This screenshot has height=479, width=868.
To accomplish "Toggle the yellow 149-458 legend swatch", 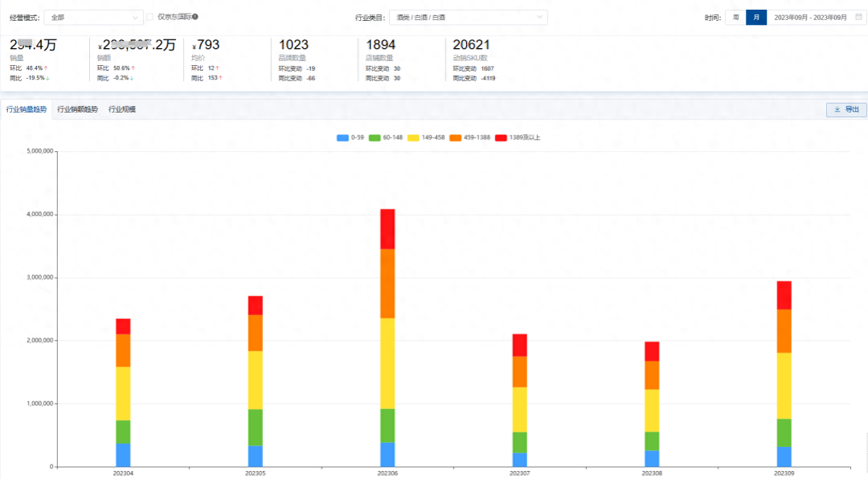I will tap(413, 138).
